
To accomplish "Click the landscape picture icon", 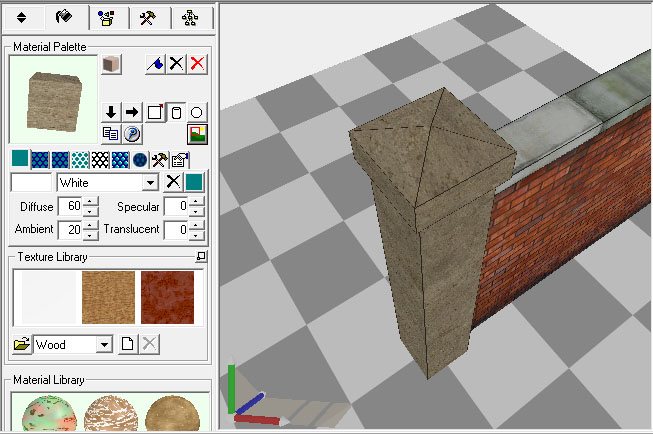I will click(x=197, y=133).
